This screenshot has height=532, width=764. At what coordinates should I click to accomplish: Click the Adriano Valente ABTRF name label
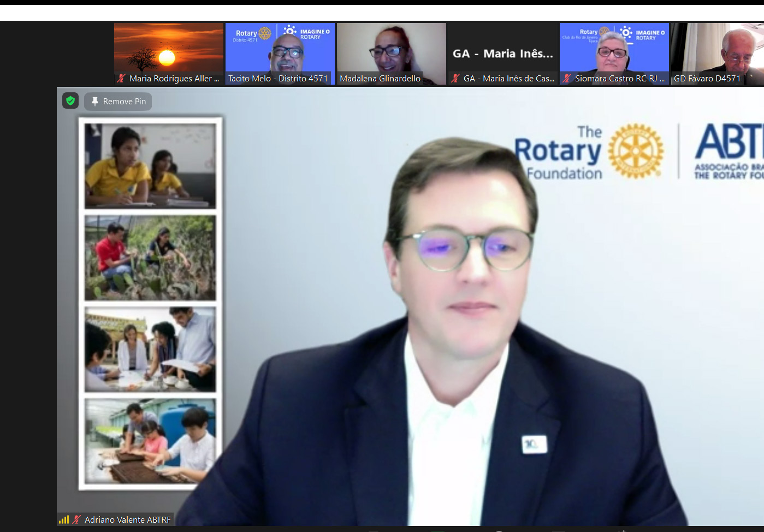pos(127,519)
